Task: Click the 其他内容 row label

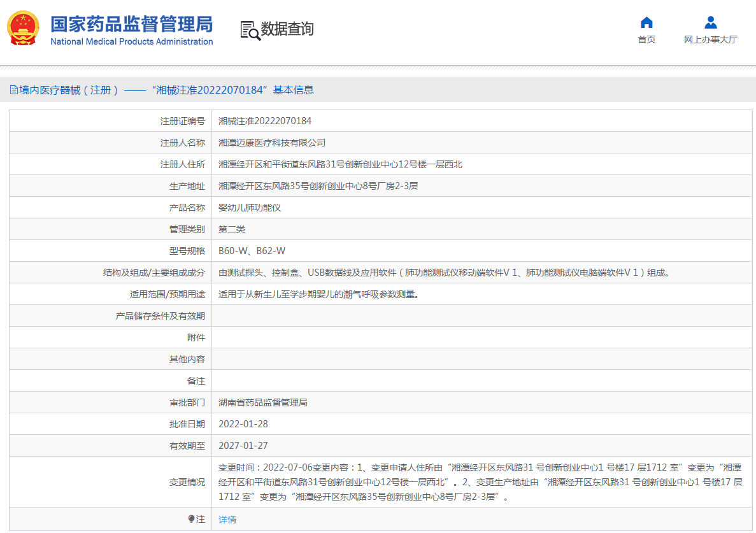Action: click(x=187, y=360)
